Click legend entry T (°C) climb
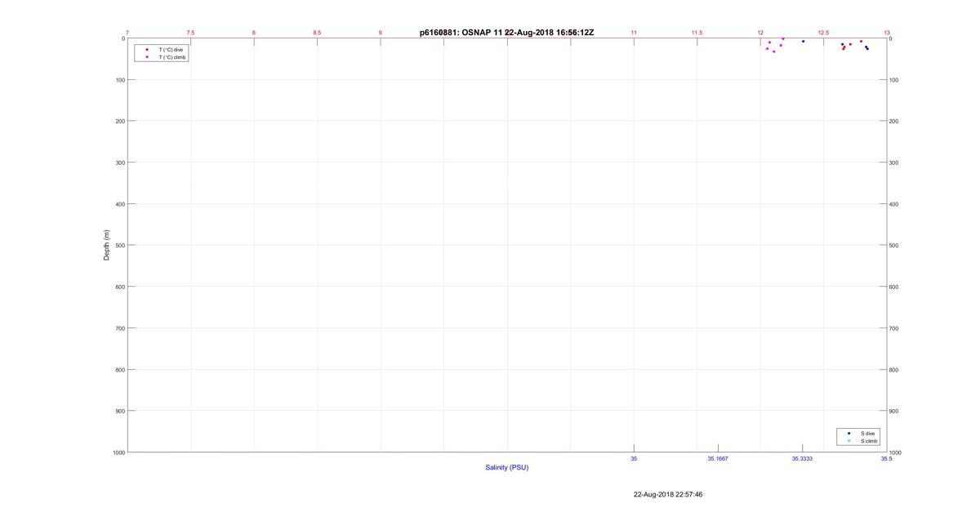Image resolution: width=980 pixels, height=508 pixels. 172,57
